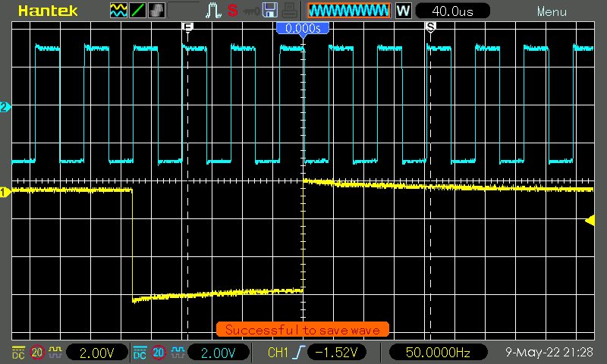This screenshot has height=364, width=607.
Task: Select the blue-yellow waveform acquisition icon
Action: click(118, 11)
